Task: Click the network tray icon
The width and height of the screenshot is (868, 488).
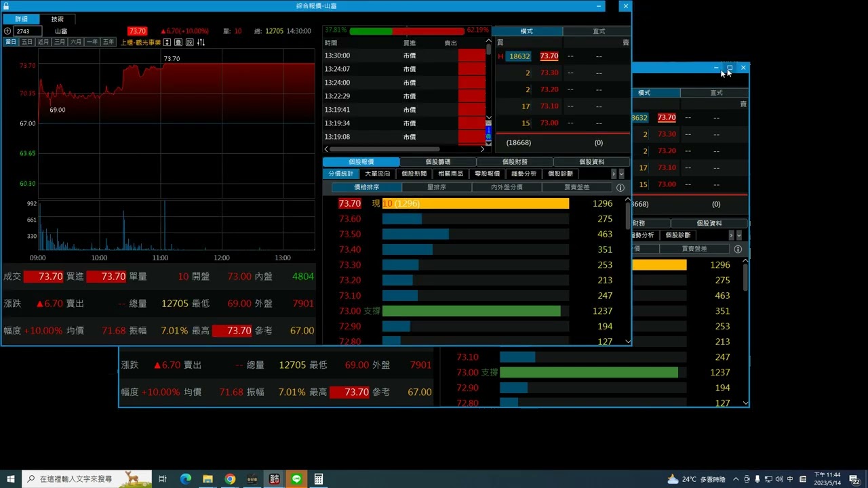Action: tap(768, 479)
